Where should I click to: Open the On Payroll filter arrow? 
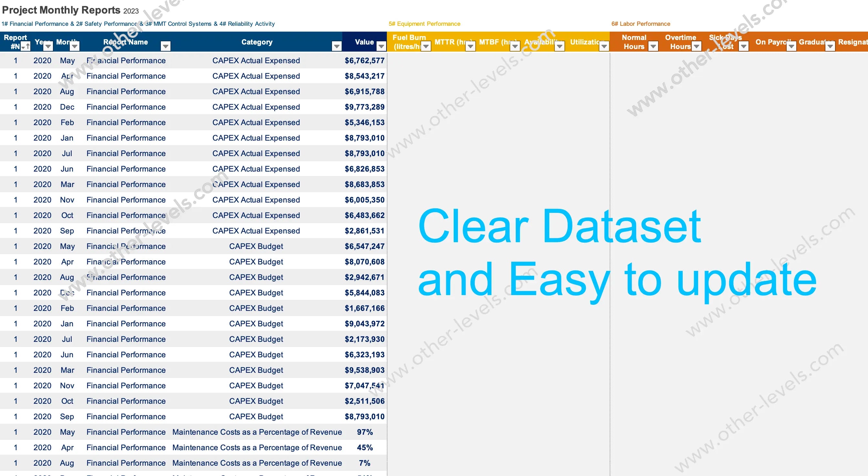[791, 46]
